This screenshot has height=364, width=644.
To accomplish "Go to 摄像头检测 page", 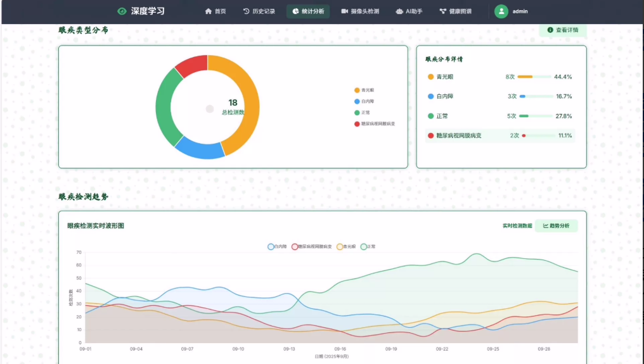I will (360, 11).
